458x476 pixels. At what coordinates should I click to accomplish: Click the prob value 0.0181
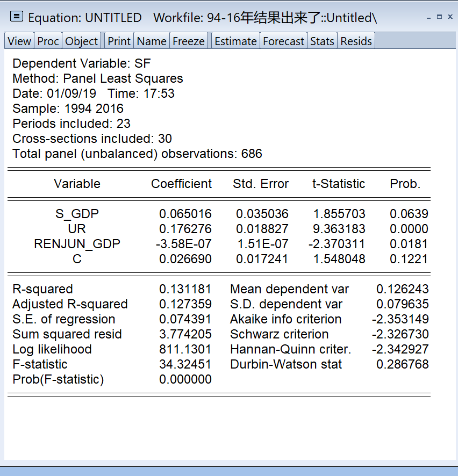pos(409,244)
